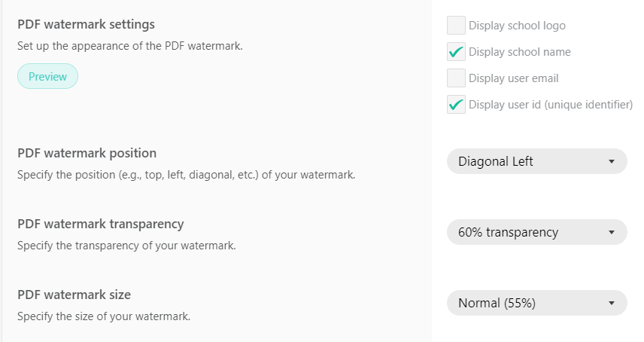Viewport: 644px width, 342px height.
Task: Click the 'Specify the size' description text
Action: (x=104, y=316)
